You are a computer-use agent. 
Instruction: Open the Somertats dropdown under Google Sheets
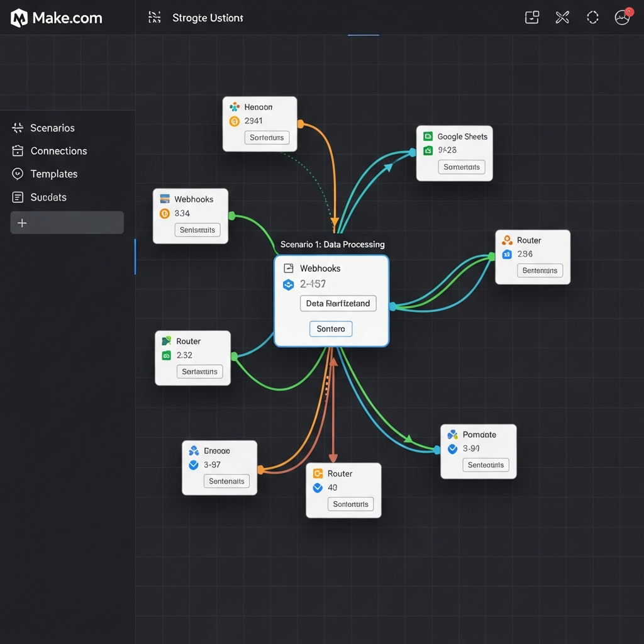click(462, 167)
